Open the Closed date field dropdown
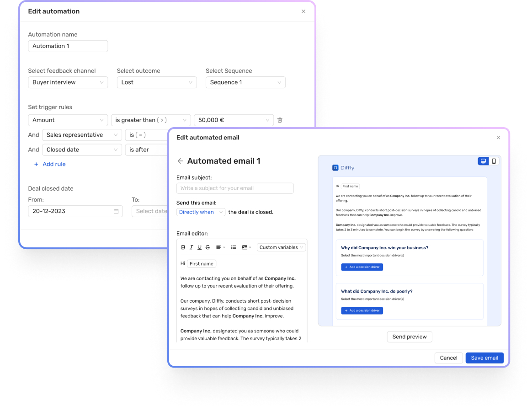 [x=82, y=149]
